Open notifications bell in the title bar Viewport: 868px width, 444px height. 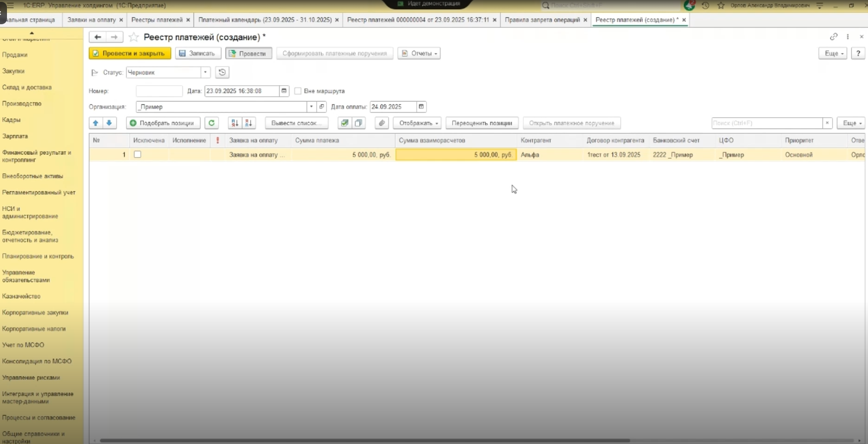pyautogui.click(x=689, y=6)
